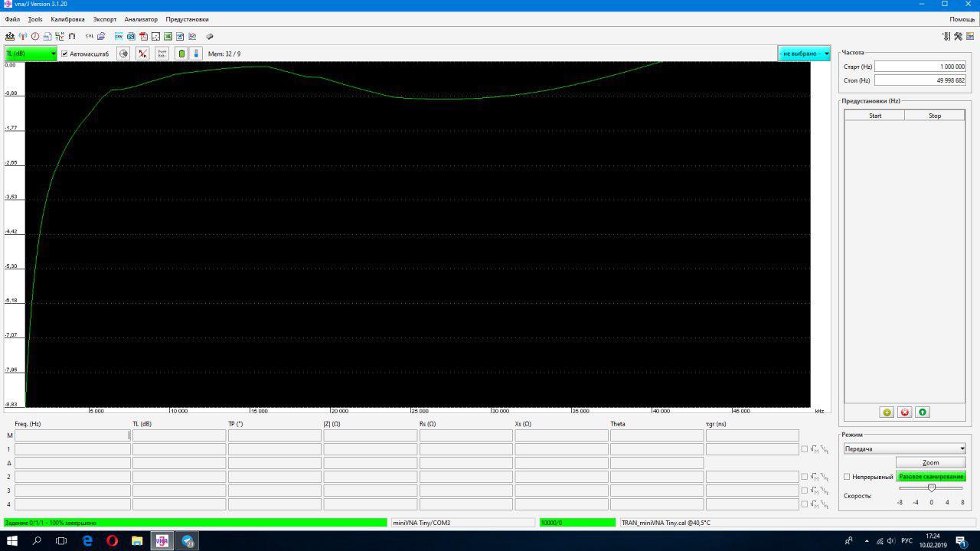This screenshot has width=980, height=551.
Task: Click the Start column header in presets
Action: tap(874, 116)
